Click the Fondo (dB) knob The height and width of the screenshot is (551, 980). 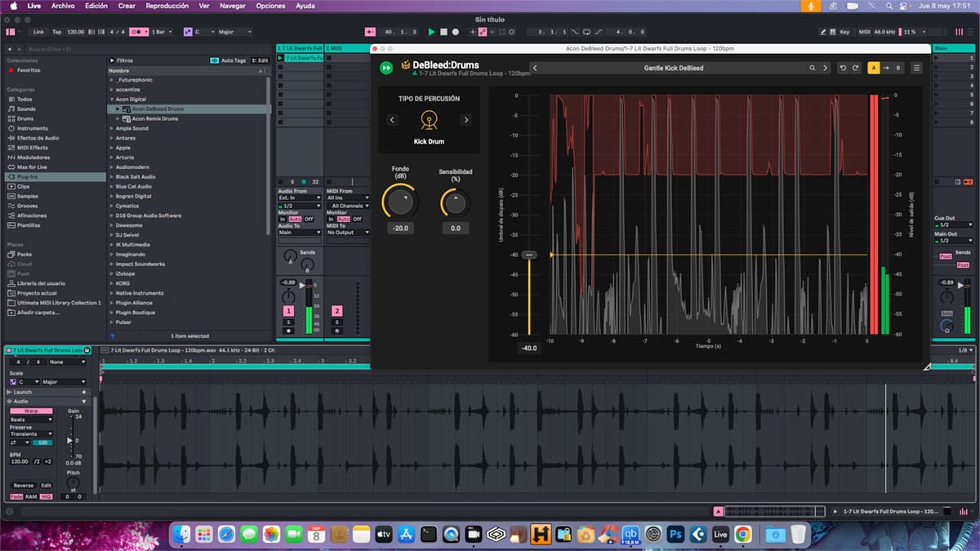tap(399, 202)
